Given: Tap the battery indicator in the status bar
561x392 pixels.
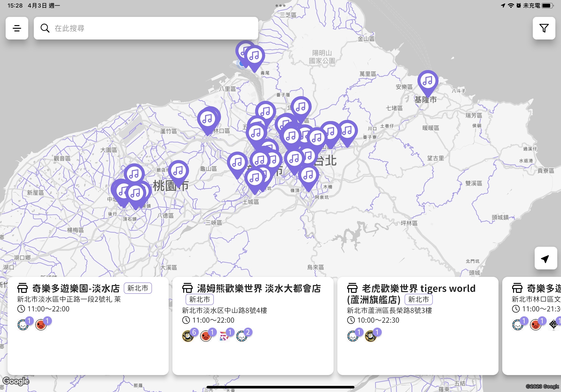Looking at the screenshot, I should click(547, 5).
